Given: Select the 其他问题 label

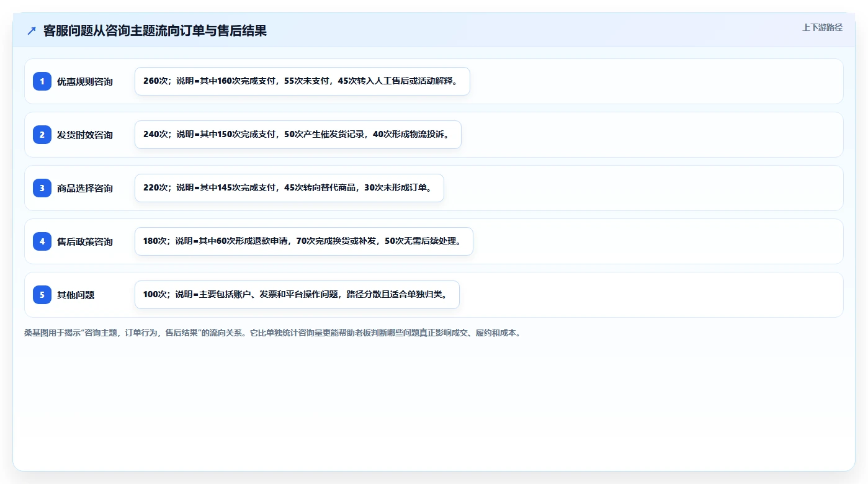Looking at the screenshot, I should (x=76, y=295).
